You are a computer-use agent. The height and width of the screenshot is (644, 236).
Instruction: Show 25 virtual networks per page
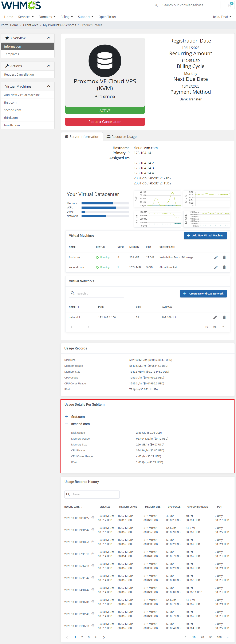click(x=215, y=327)
